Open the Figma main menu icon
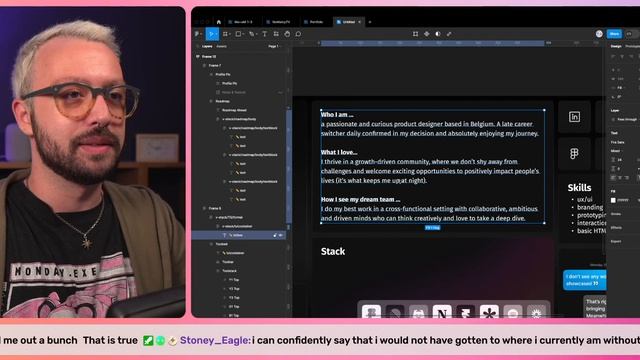Image resolution: width=640 pixels, height=360 pixels. tap(198, 34)
